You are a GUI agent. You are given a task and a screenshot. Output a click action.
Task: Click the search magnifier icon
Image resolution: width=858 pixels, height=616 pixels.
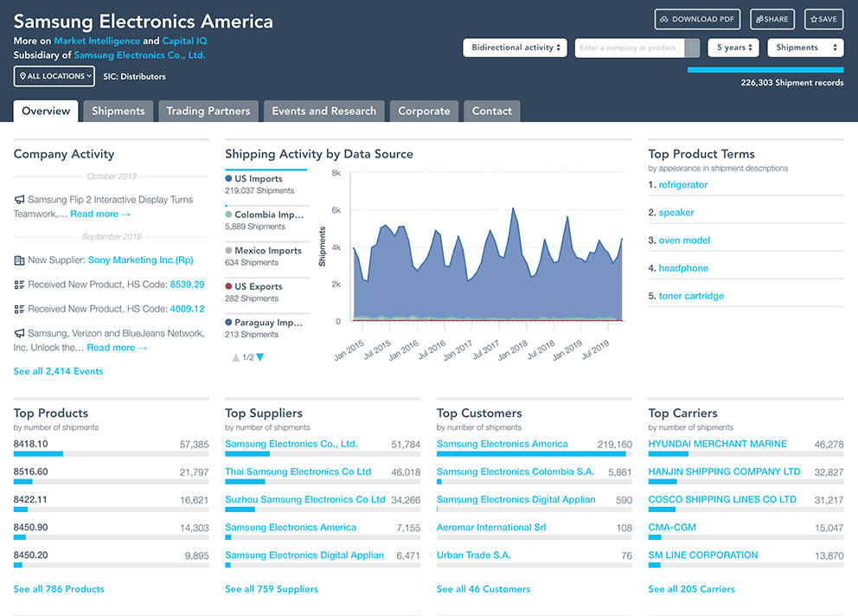[x=692, y=48]
